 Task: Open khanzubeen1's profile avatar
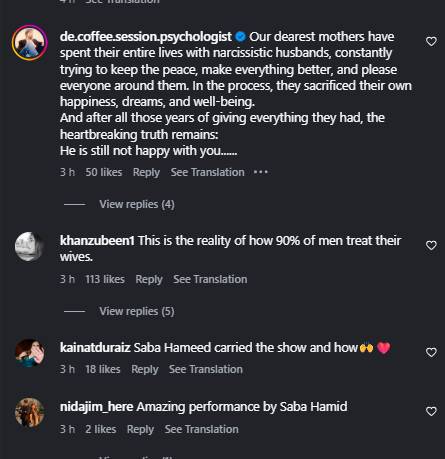tap(30, 246)
